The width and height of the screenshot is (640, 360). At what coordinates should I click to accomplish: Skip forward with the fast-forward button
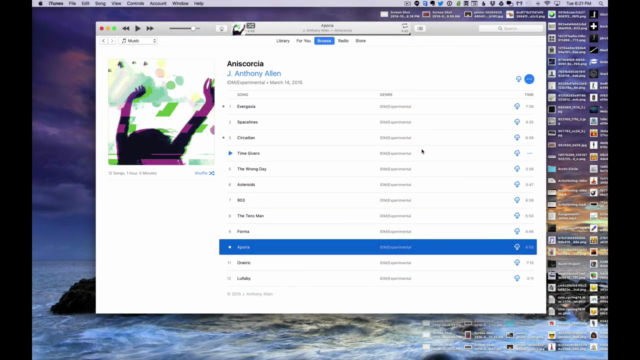coord(150,29)
